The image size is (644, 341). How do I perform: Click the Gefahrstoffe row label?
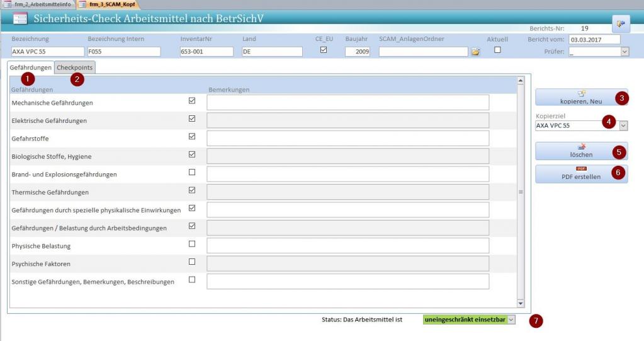point(30,139)
